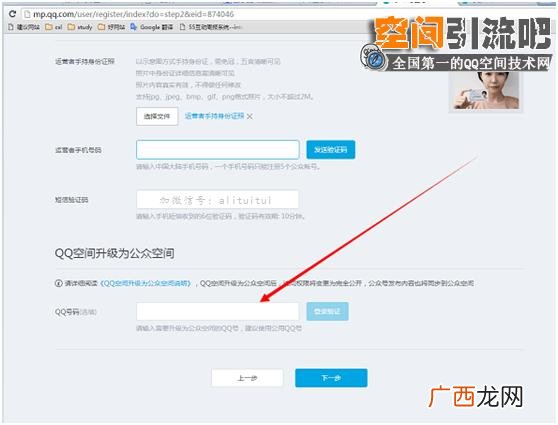This screenshot has height=425, width=558.
Task: Click the light-blue button beside QQ号码 field
Action: 327,311
